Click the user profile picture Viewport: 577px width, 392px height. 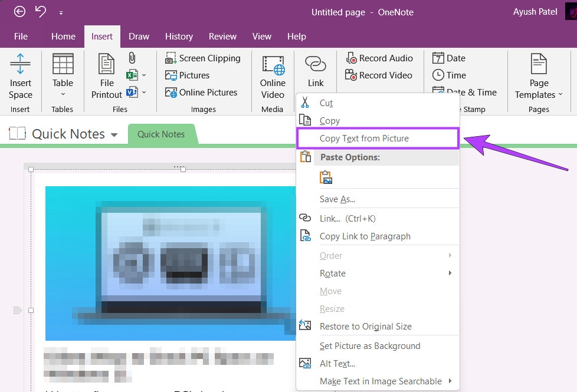[x=571, y=12]
